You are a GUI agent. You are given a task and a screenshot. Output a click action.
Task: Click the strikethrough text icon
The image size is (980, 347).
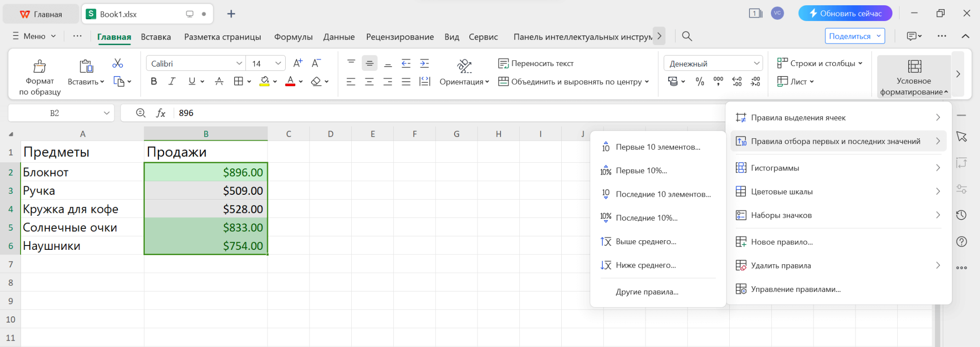coord(219,82)
